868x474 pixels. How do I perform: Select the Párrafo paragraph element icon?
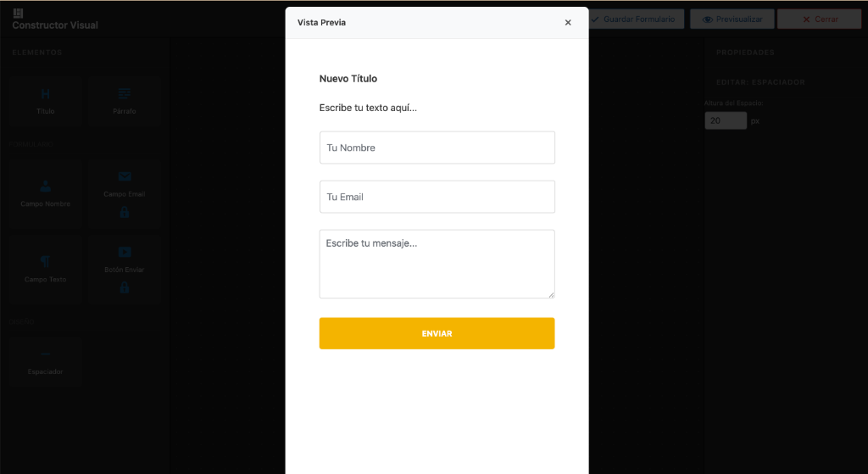(x=125, y=94)
